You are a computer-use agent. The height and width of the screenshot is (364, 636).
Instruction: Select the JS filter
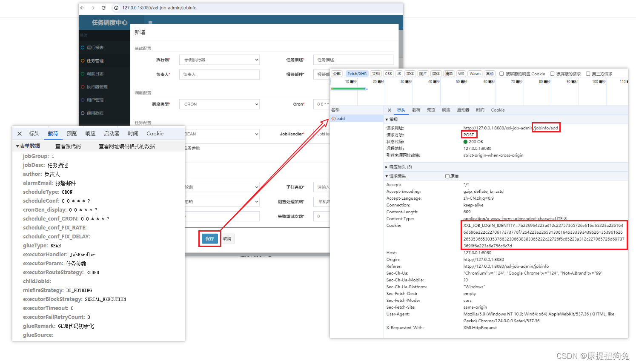pyautogui.click(x=399, y=74)
